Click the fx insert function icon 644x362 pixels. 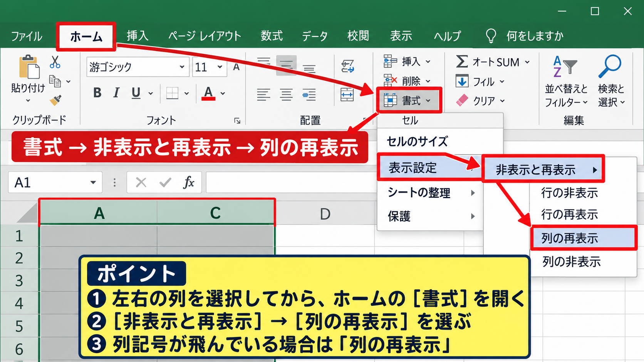point(189,182)
